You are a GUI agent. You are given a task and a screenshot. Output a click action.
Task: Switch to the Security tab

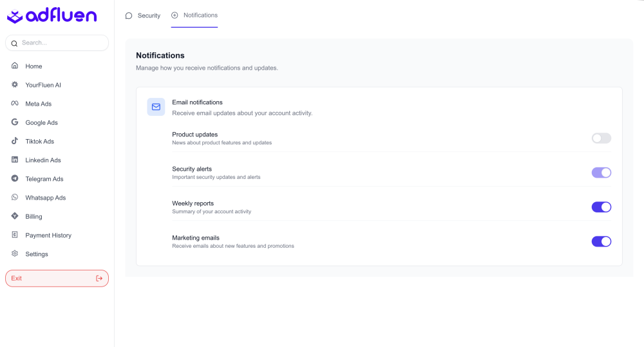click(x=143, y=15)
